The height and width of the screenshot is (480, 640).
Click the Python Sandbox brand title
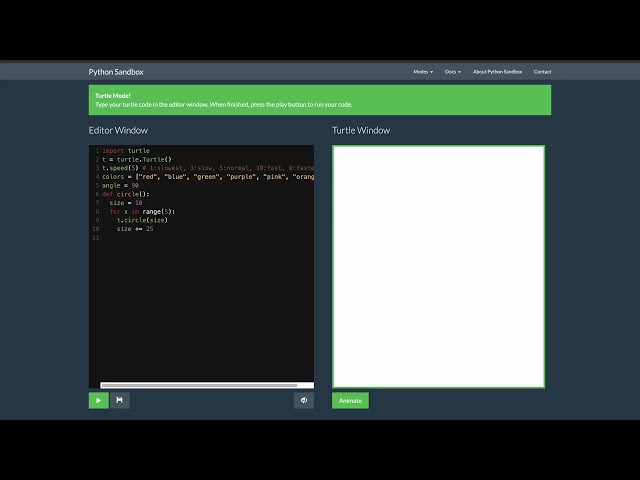[x=116, y=72]
